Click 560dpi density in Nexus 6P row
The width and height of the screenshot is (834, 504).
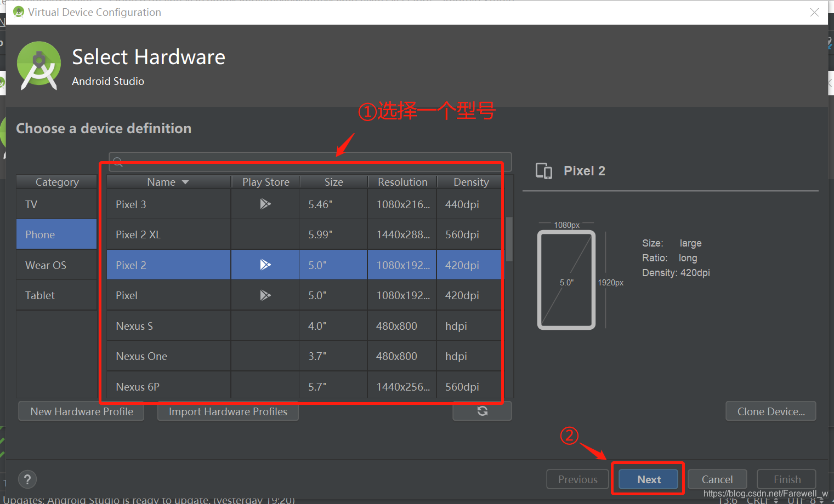470,386
